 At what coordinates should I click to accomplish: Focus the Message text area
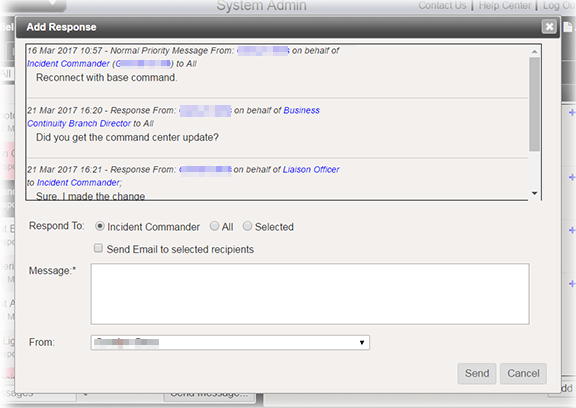(x=310, y=293)
